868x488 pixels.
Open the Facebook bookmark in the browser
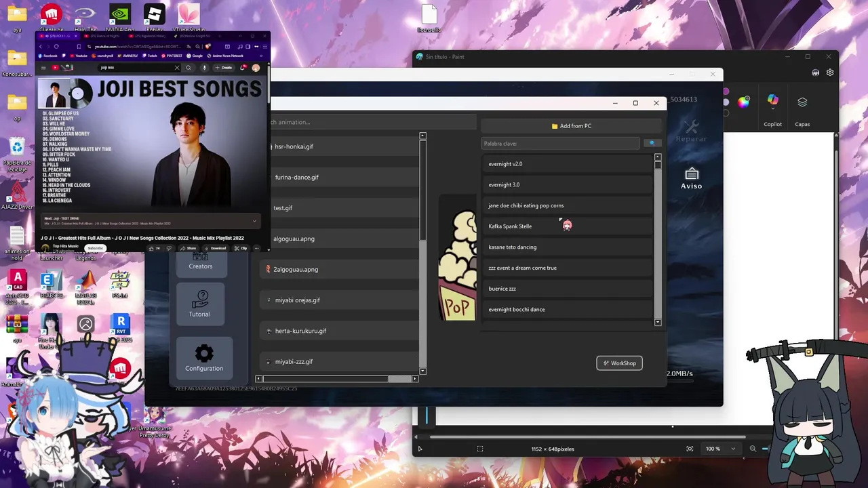coord(47,56)
